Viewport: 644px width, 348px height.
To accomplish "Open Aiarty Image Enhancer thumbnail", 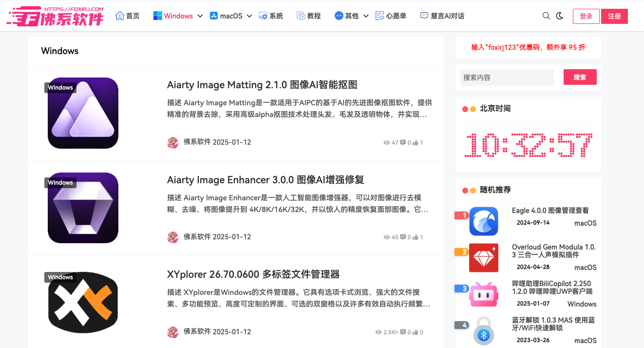I will tap(83, 208).
